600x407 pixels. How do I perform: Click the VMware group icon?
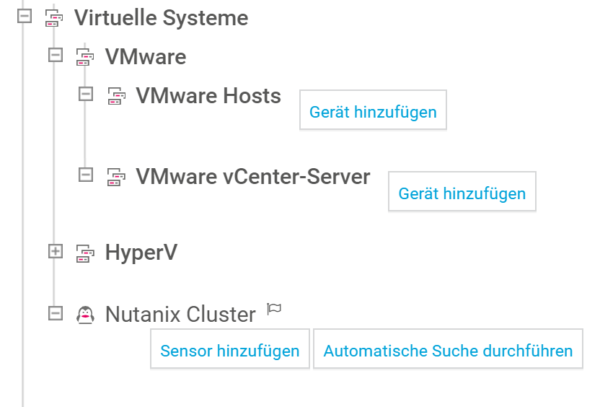pyautogui.click(x=85, y=57)
